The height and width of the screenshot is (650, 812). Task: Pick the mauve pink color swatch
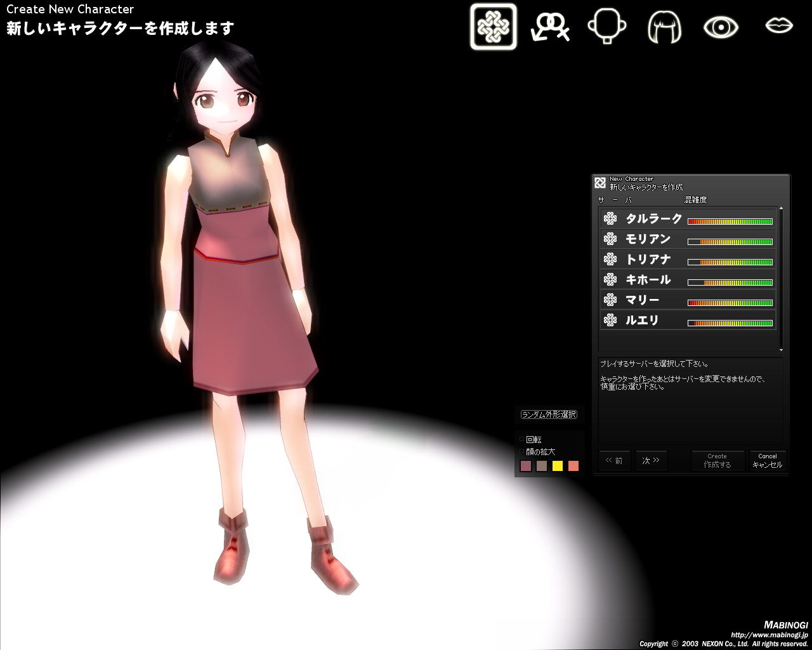pos(525,466)
